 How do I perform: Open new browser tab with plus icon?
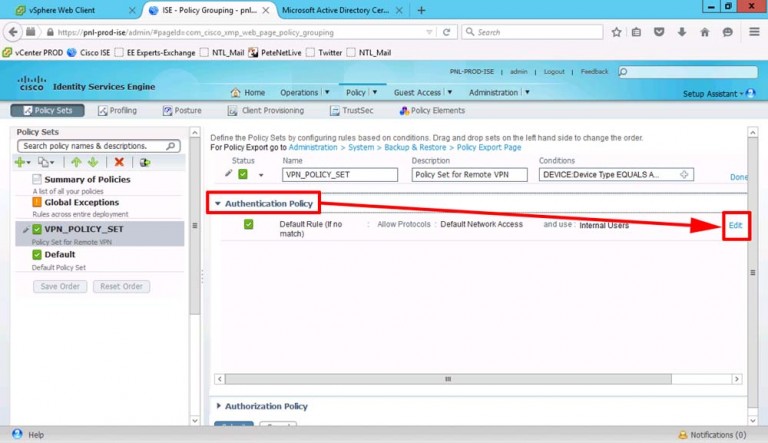coord(421,10)
